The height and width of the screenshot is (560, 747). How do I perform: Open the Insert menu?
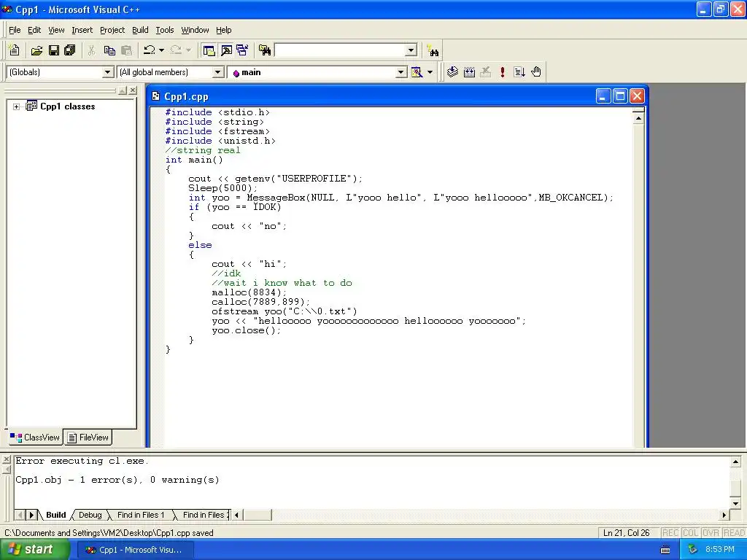[82, 30]
